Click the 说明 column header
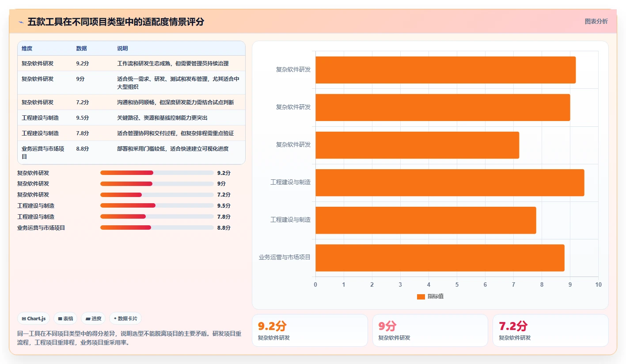This screenshot has width=626, height=364. [x=122, y=49]
